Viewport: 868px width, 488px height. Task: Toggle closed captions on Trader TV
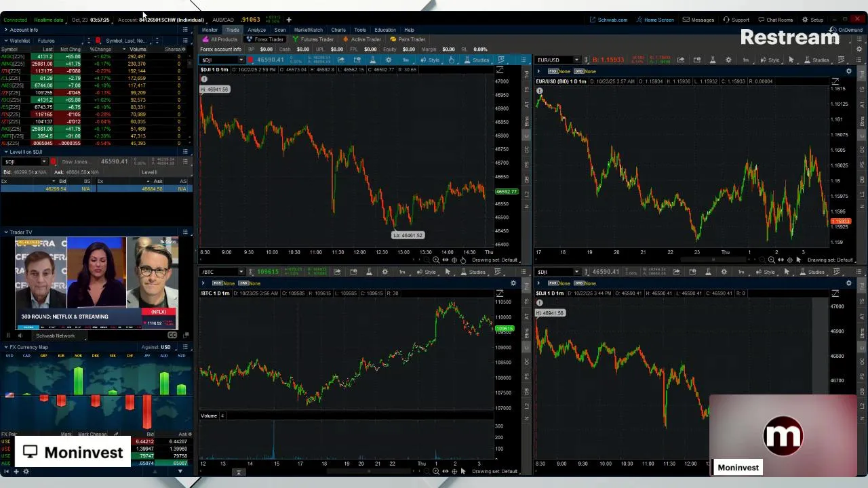[172, 335]
